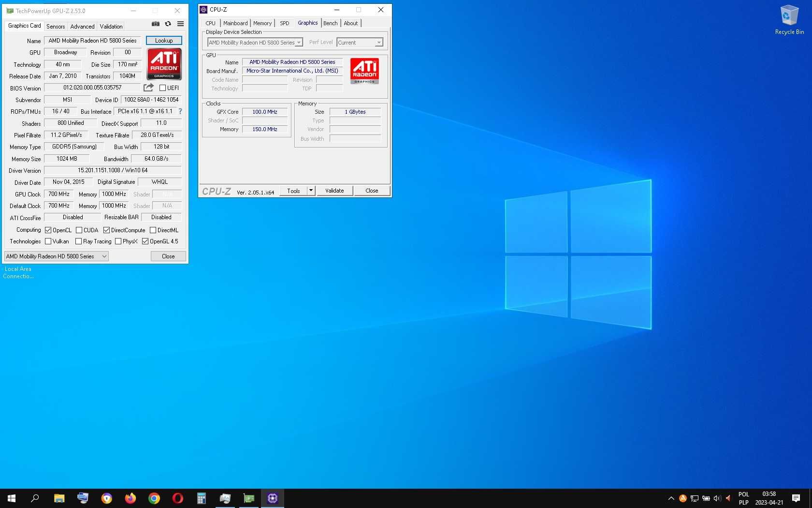Screen dimensions: 812x508
Task: Click the CPU-Z title bar icon
Action: point(203,10)
